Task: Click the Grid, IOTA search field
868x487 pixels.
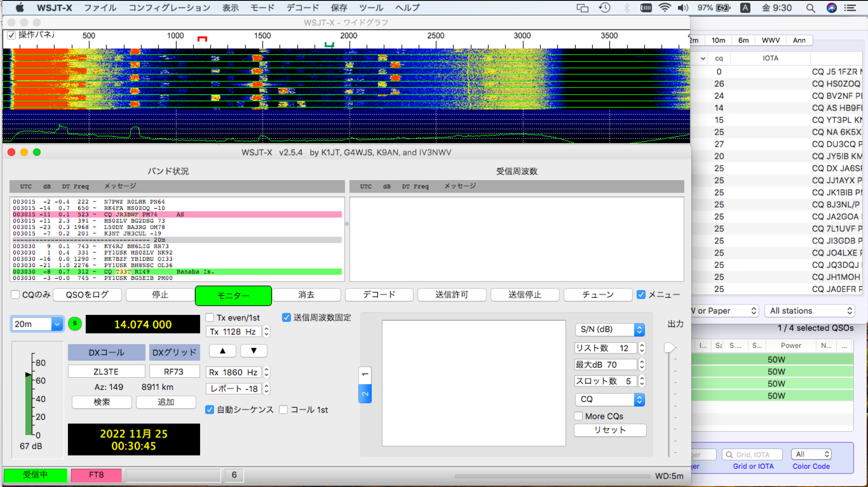Action: coord(752,454)
